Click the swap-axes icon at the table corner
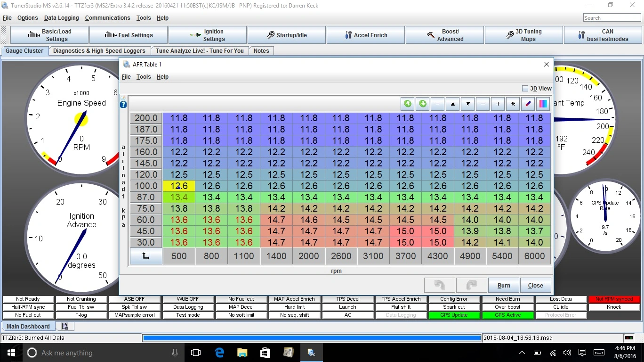The width and height of the screenshot is (644, 362). (146, 256)
